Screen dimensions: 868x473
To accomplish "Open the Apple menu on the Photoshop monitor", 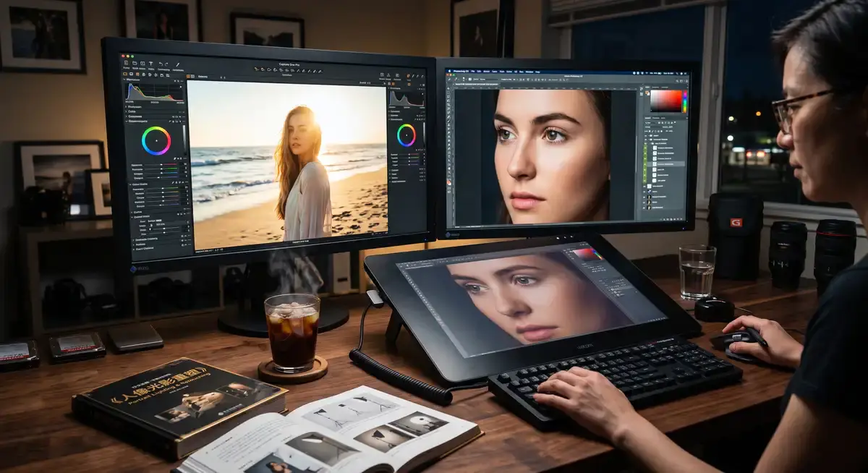I will (450, 71).
